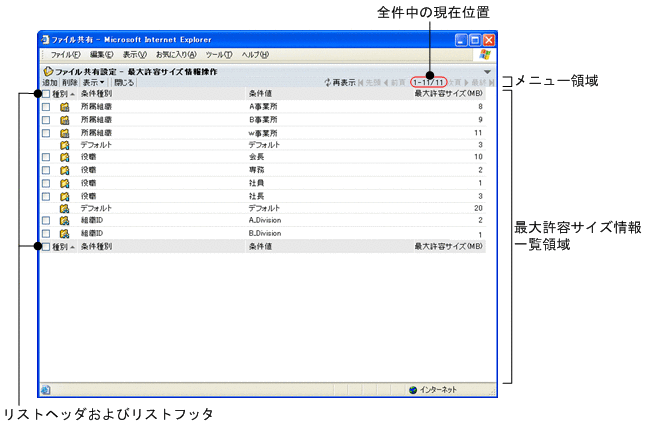645x427 pixels.
Task: Click the Internet zone globe in status bar
Action: pos(413,389)
